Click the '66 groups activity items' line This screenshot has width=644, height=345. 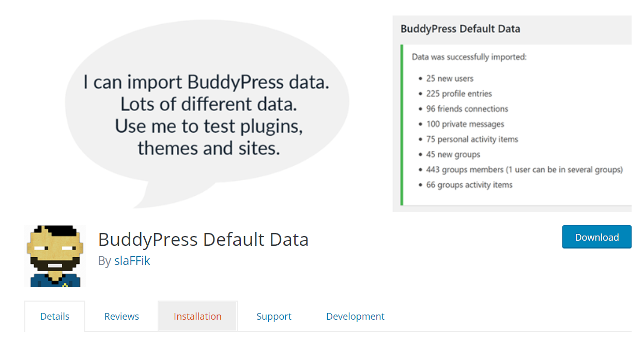(x=469, y=185)
